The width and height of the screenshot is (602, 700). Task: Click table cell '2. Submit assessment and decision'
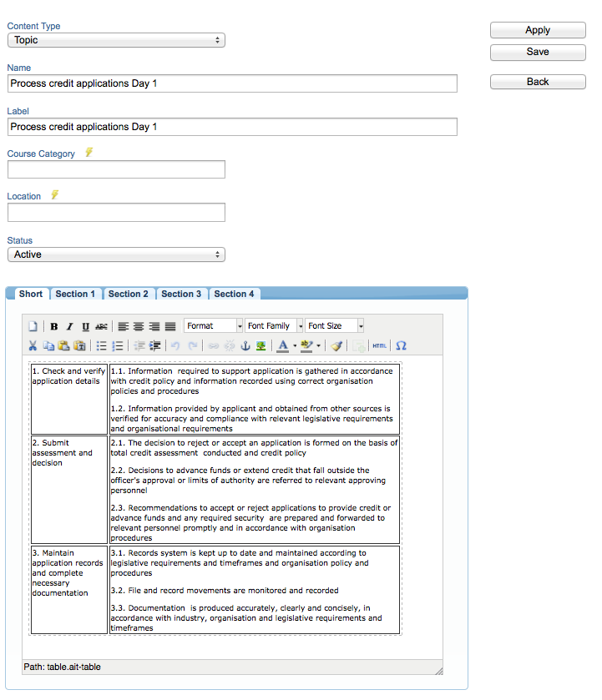tap(68, 490)
